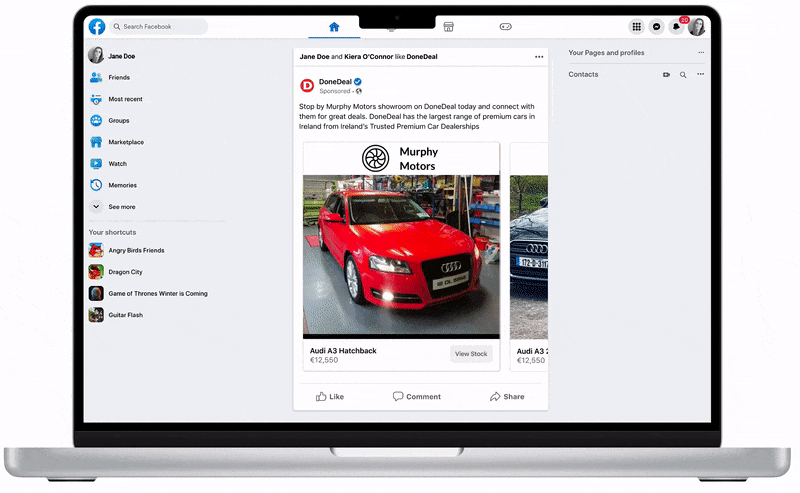Like the DoneDeal post

(330, 397)
